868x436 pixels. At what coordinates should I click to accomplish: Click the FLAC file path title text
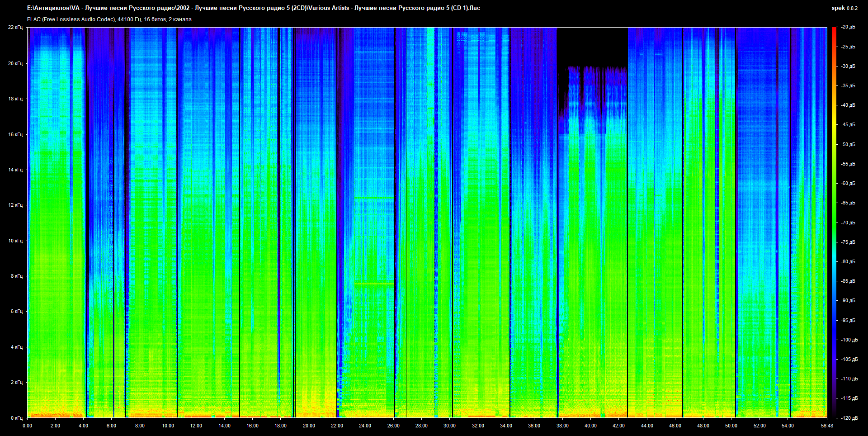[x=253, y=8]
